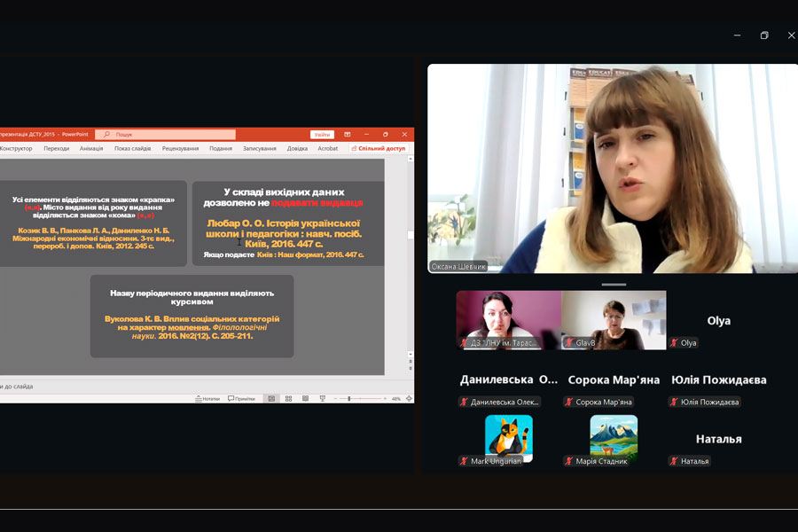Click muted mic icon beside Сорока Мар'яна label
This screenshot has width=798, height=532.
(569, 402)
